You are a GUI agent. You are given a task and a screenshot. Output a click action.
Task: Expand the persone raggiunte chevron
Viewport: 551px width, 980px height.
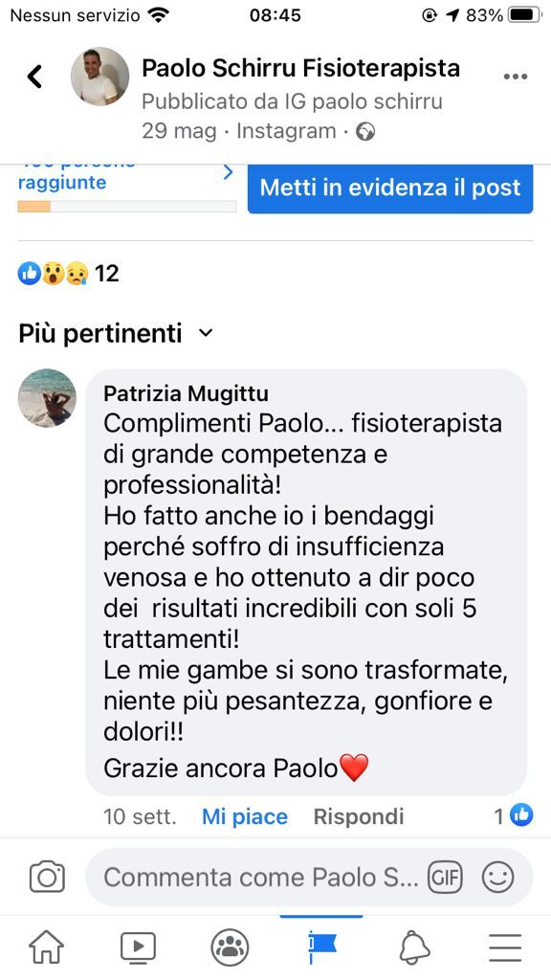point(228,172)
